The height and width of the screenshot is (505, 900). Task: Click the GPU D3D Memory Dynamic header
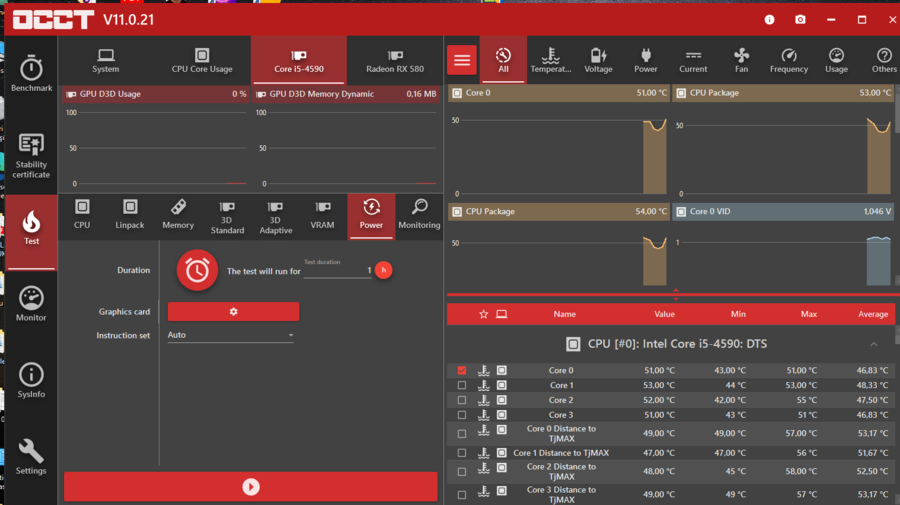(346, 94)
